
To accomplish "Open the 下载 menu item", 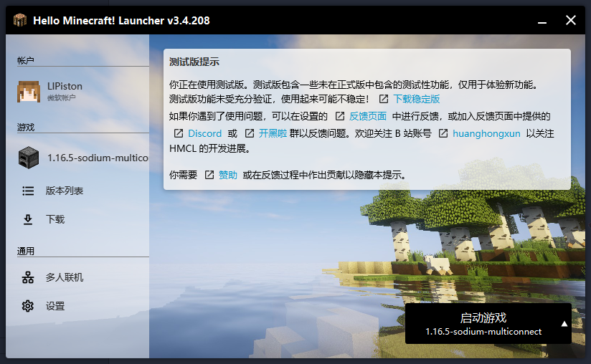I will pyautogui.click(x=55, y=220).
